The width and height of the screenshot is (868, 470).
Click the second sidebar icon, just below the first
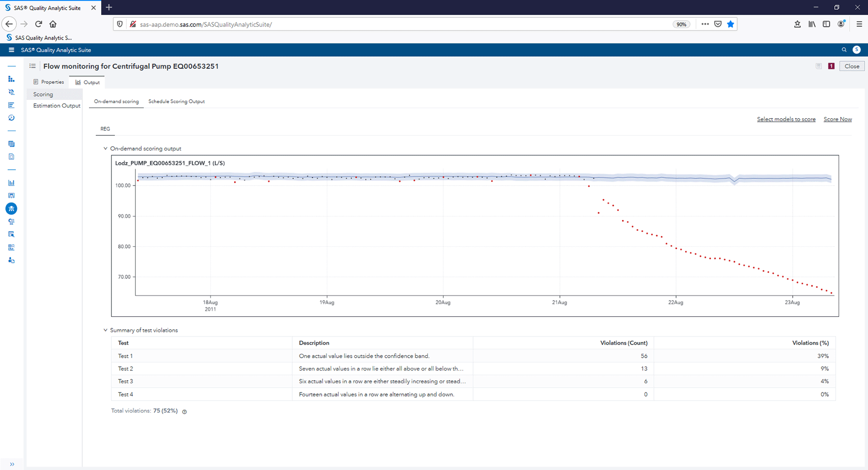12,92
